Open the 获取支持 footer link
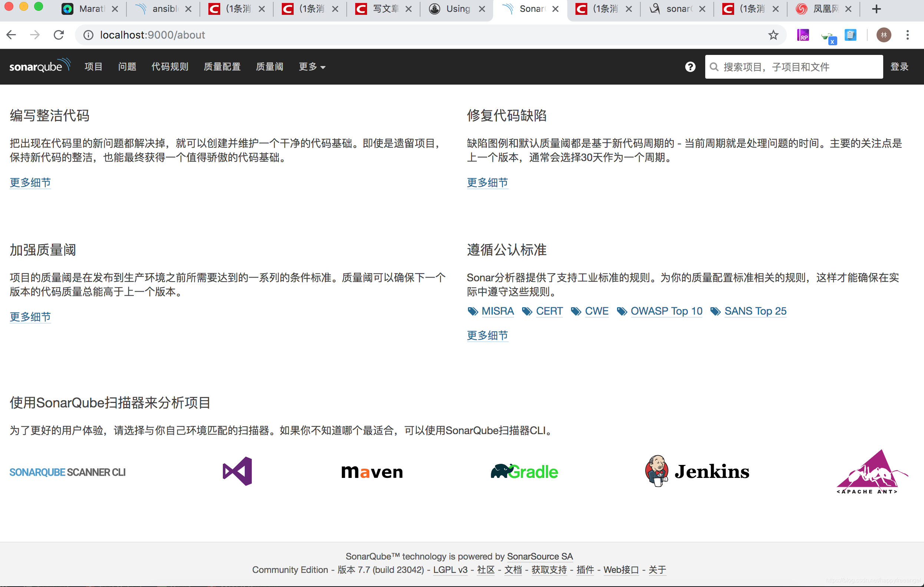The height and width of the screenshot is (587, 924). click(549, 570)
